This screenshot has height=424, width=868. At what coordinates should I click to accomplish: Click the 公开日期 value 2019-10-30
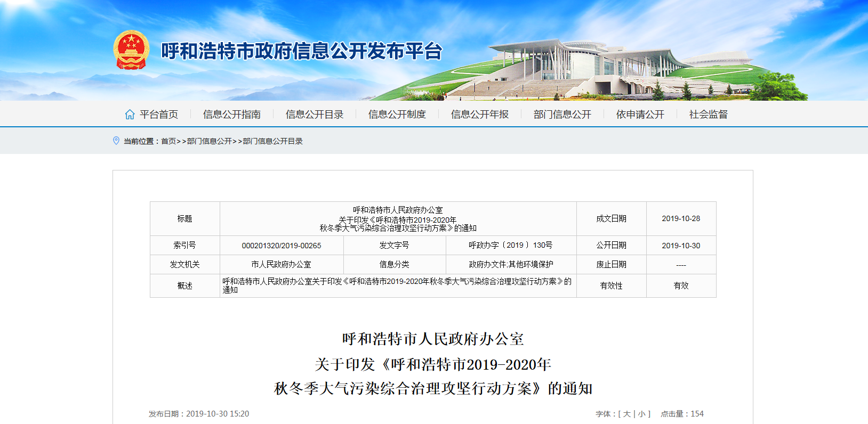pyautogui.click(x=681, y=246)
